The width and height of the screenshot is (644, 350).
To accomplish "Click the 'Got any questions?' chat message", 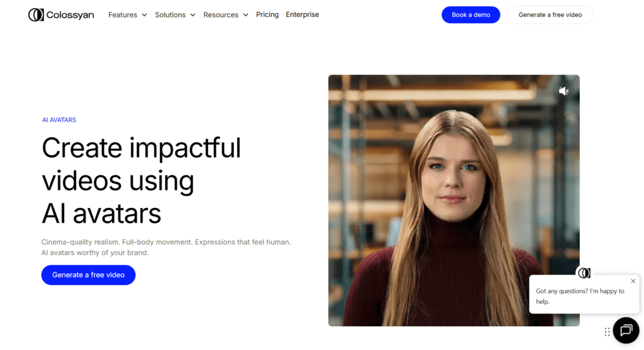I will [580, 296].
